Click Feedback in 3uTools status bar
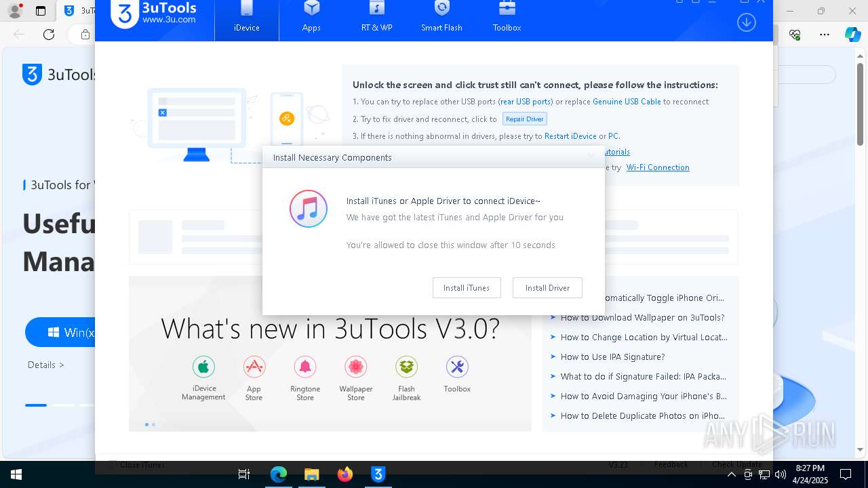 (x=671, y=465)
